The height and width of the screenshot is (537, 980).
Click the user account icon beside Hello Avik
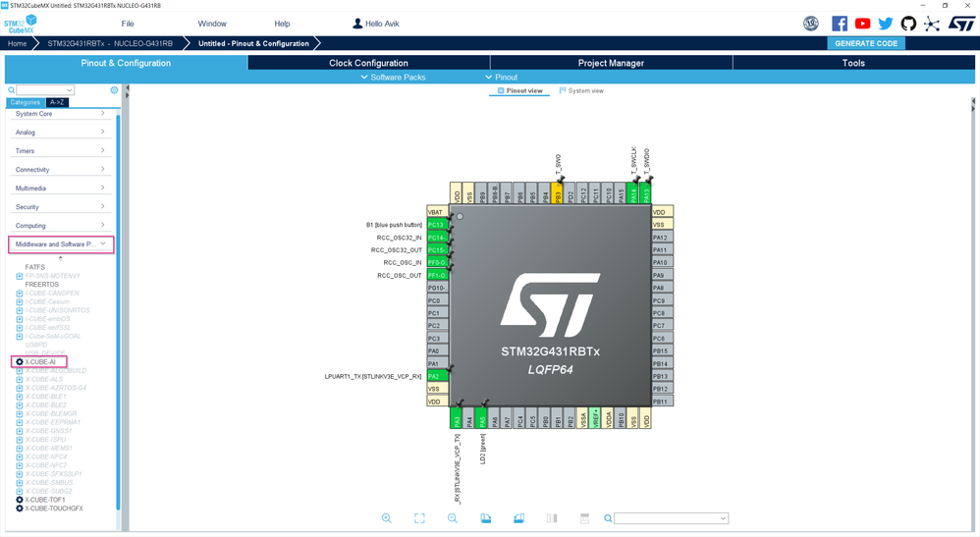click(x=357, y=24)
